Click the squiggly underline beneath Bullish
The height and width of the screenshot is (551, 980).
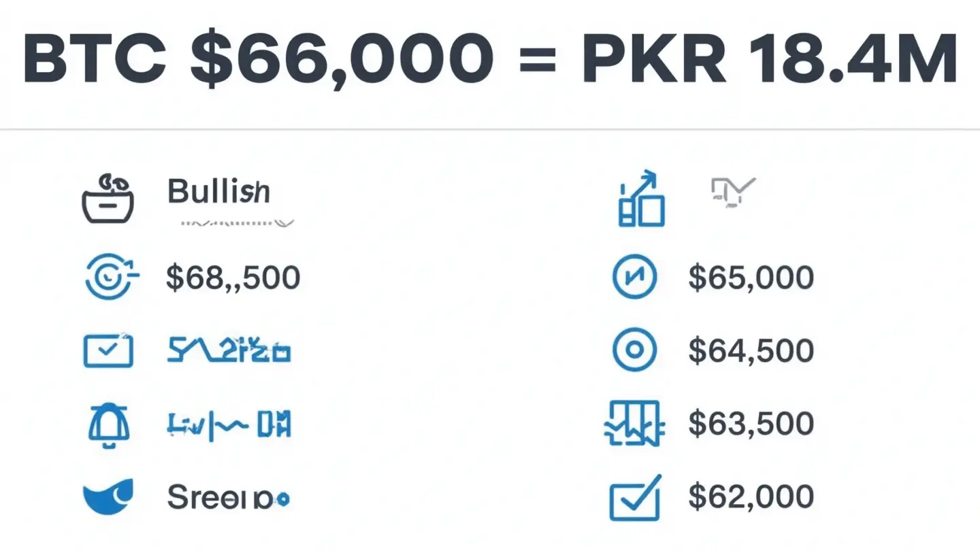pos(238,222)
